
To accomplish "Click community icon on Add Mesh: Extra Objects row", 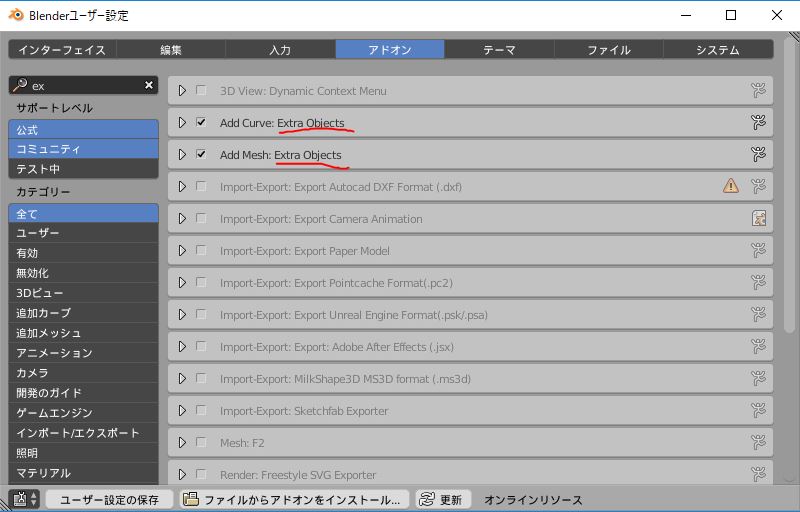I will 758,155.
